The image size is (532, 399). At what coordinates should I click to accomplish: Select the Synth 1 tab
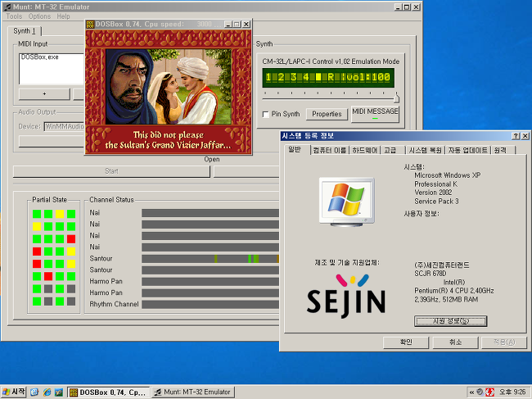click(x=25, y=31)
